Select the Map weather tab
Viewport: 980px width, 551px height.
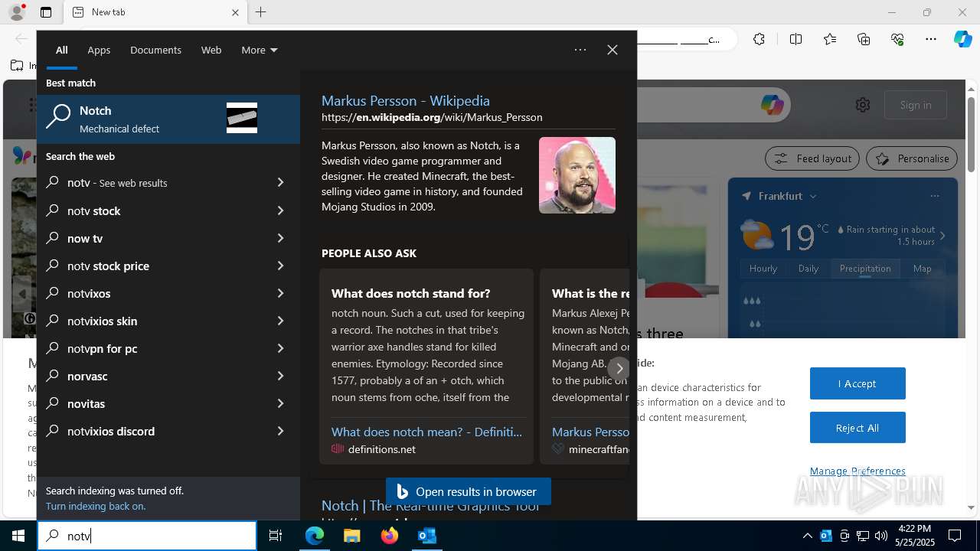(923, 268)
